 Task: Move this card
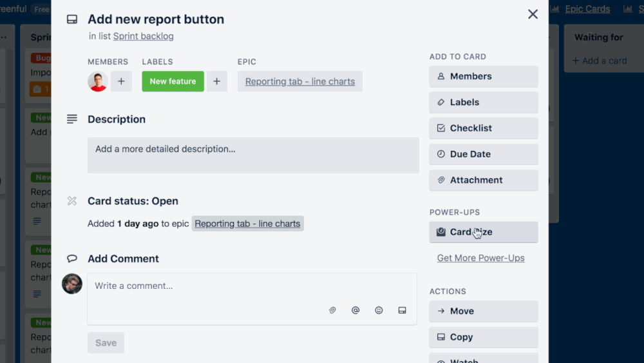[484, 311]
